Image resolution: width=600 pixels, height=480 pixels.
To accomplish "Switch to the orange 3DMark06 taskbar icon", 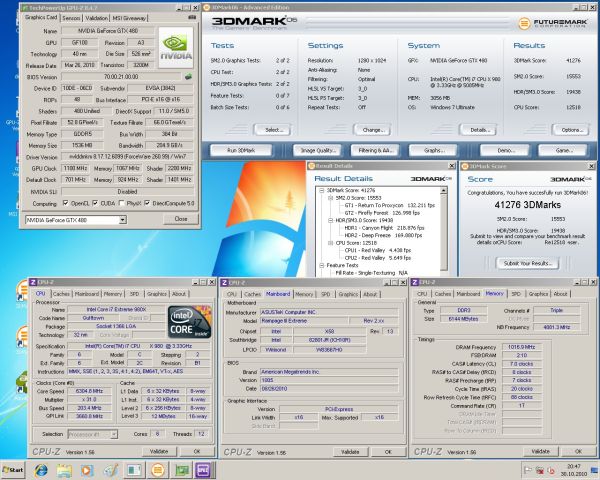I will 158,470.
